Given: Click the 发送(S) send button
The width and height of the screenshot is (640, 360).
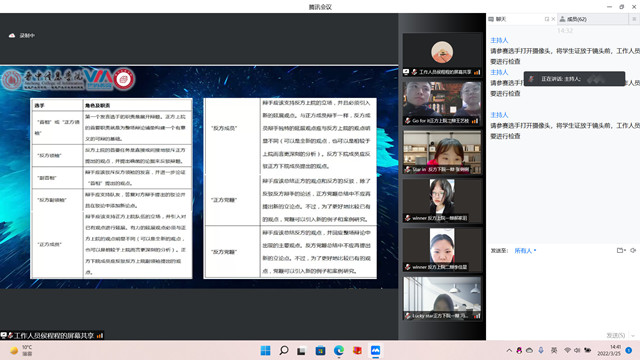Looking at the screenshot, I should (616, 336).
